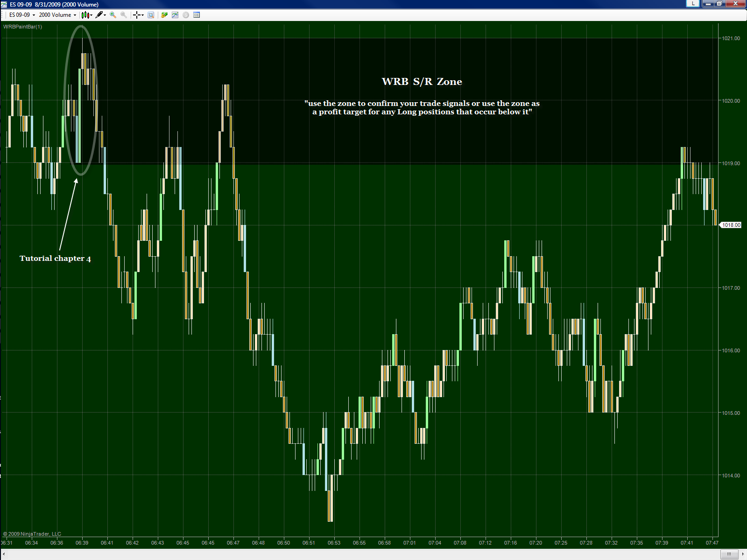Open the Indicators icon
747x560 pixels.
click(x=175, y=15)
